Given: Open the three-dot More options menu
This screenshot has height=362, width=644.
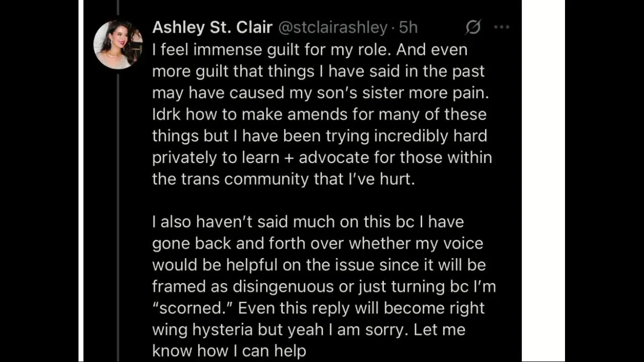Looking at the screenshot, I should 502,27.
